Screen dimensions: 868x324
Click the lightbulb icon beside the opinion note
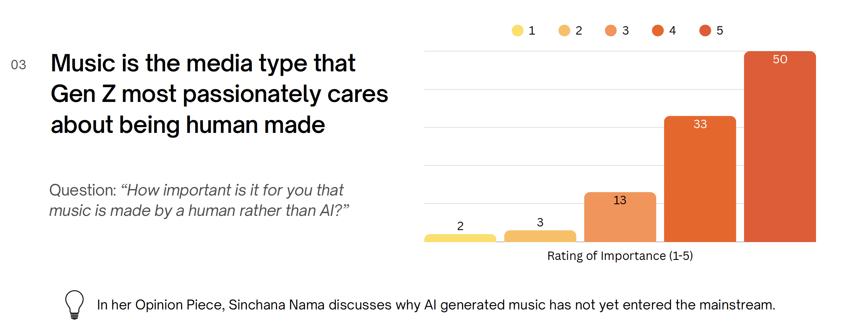(x=75, y=305)
